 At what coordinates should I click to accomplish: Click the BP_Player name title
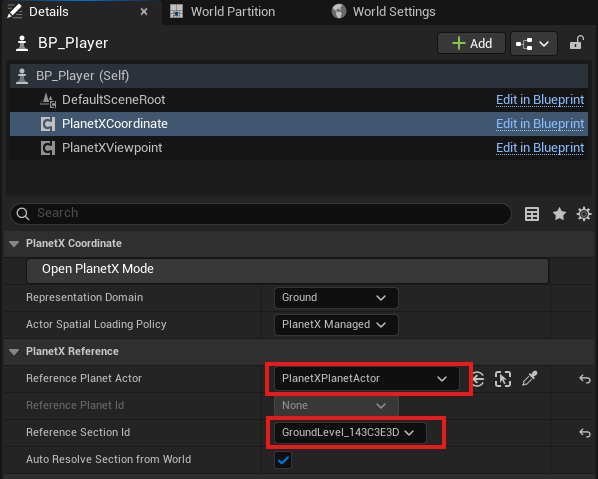point(73,43)
